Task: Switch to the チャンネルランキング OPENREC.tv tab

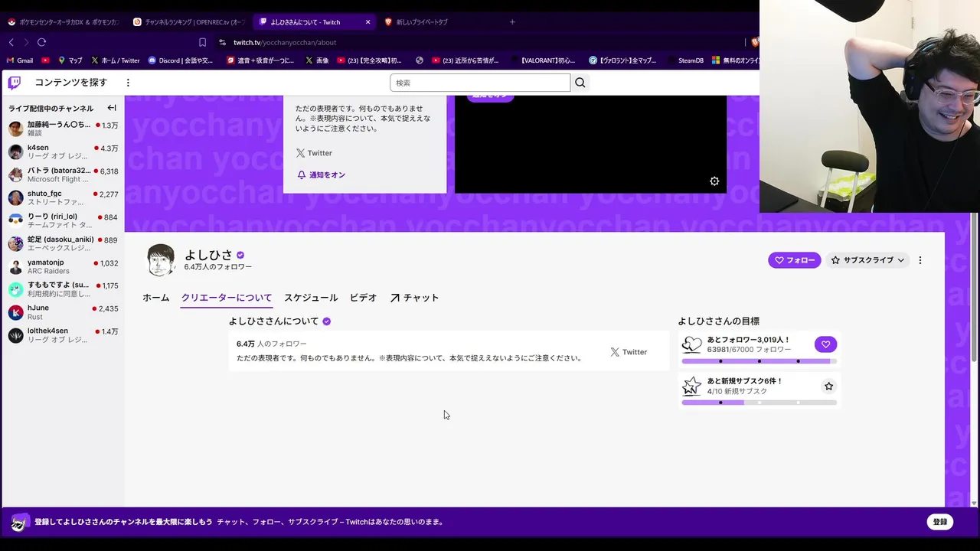Action: tap(189, 22)
